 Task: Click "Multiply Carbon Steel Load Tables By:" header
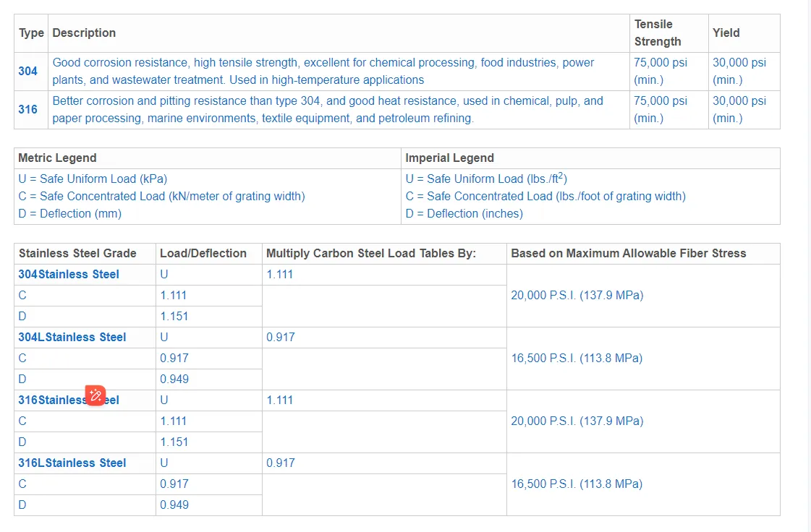pyautogui.click(x=371, y=254)
